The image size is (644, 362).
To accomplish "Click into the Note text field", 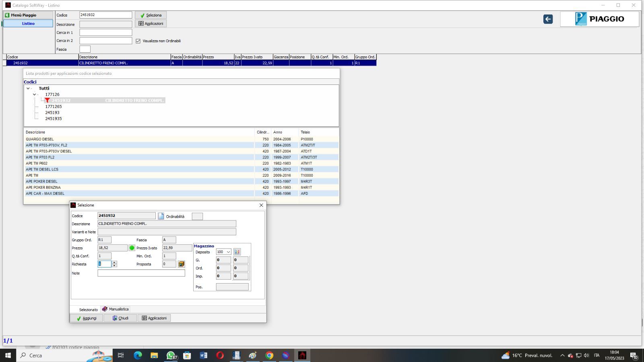I will pyautogui.click(x=141, y=273).
